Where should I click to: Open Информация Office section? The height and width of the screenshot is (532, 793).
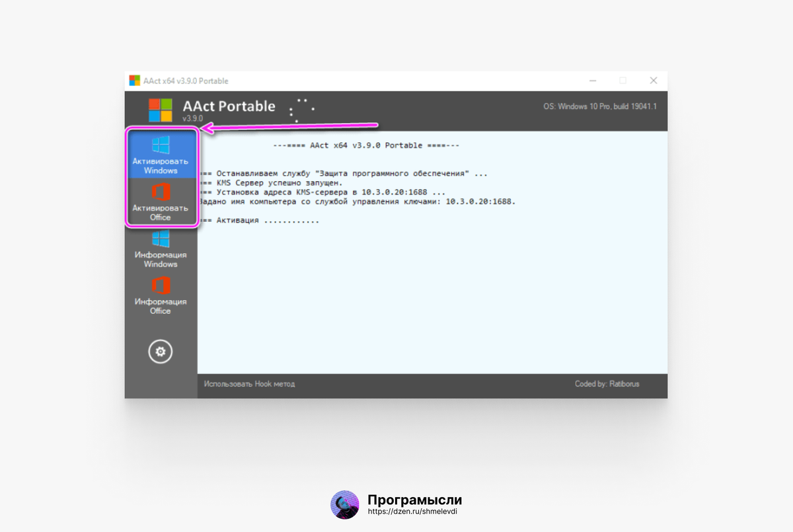[161, 295]
